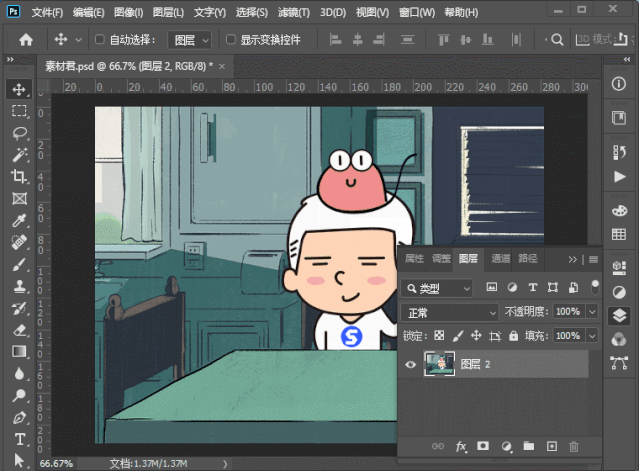Open the Actions play panel icon
This screenshot has width=639, height=471.
619,176
